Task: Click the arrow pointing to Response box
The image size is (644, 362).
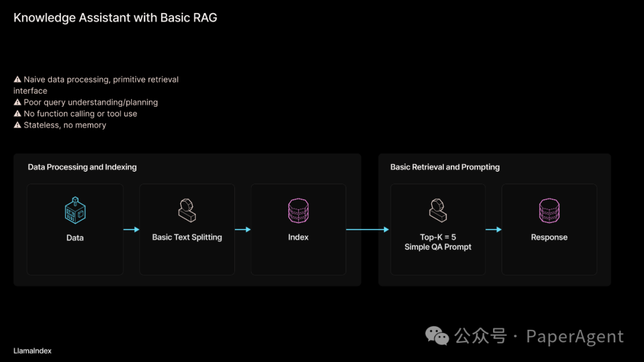Action: [x=493, y=230]
